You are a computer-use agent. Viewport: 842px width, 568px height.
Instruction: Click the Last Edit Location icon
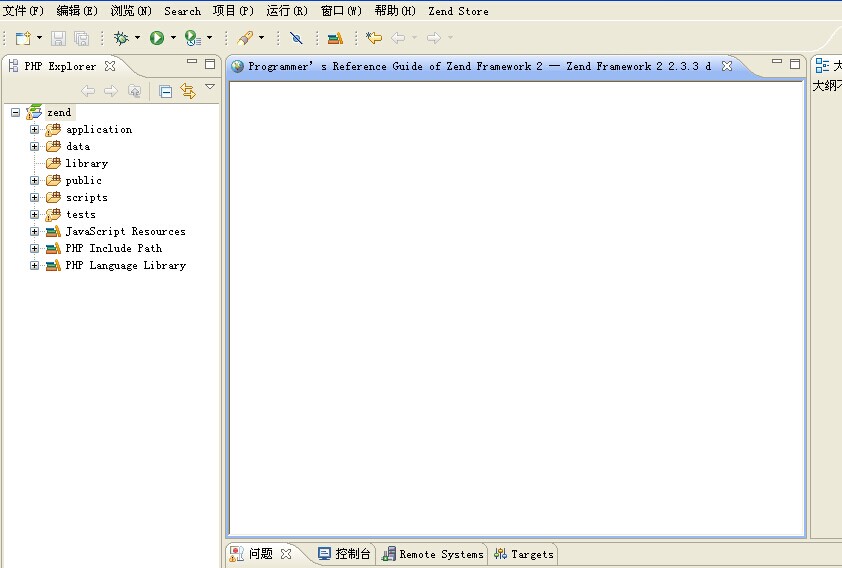374,38
